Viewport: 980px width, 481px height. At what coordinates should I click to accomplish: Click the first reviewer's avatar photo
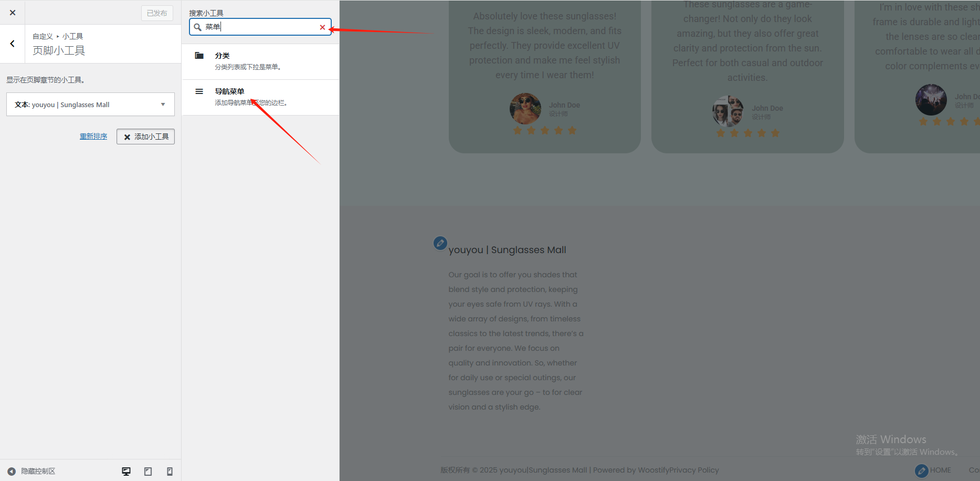(x=525, y=109)
